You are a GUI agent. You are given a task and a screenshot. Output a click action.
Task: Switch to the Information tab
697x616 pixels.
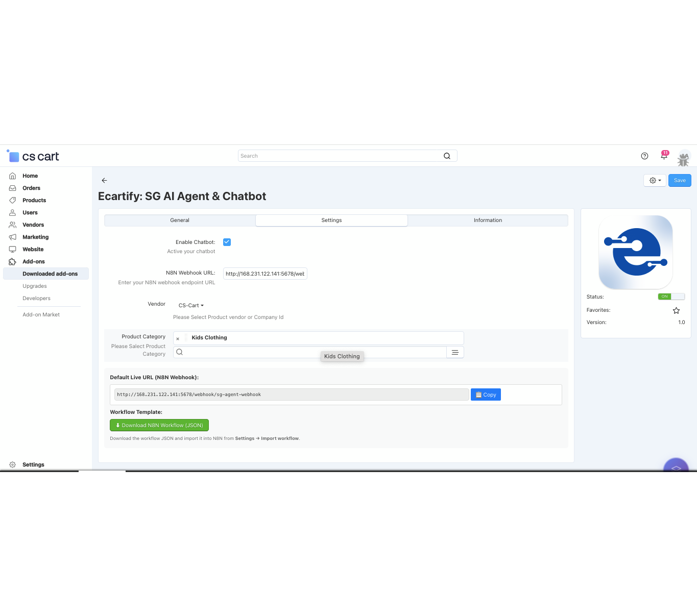click(x=488, y=220)
